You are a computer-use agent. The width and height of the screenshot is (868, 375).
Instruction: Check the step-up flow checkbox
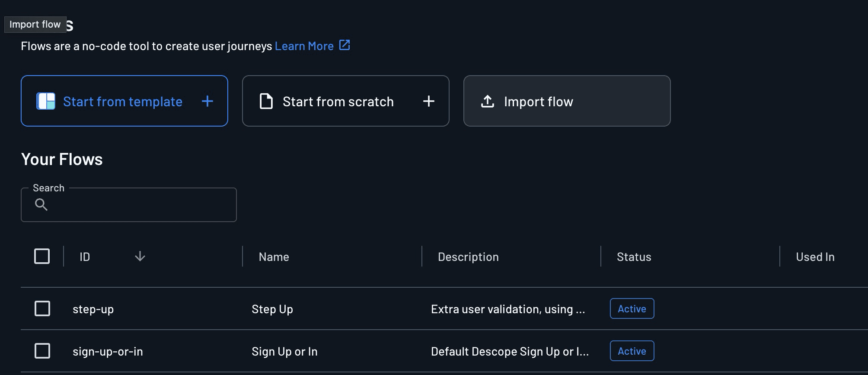point(42,308)
